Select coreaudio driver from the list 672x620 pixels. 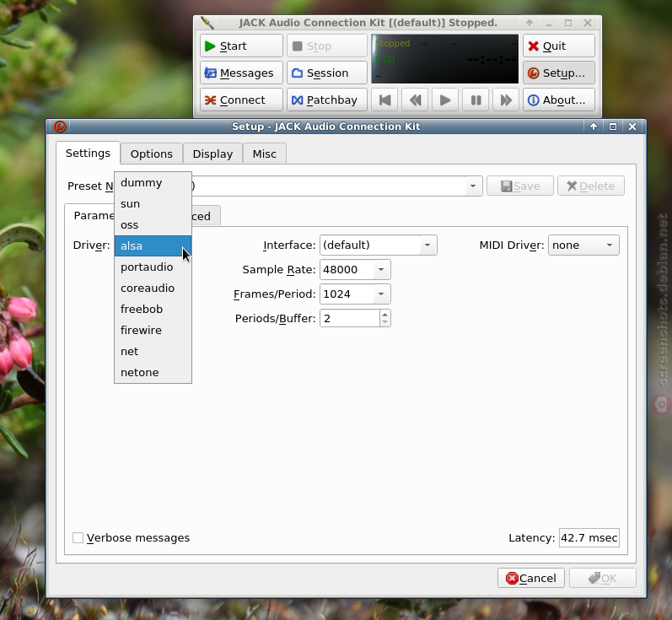click(153, 288)
